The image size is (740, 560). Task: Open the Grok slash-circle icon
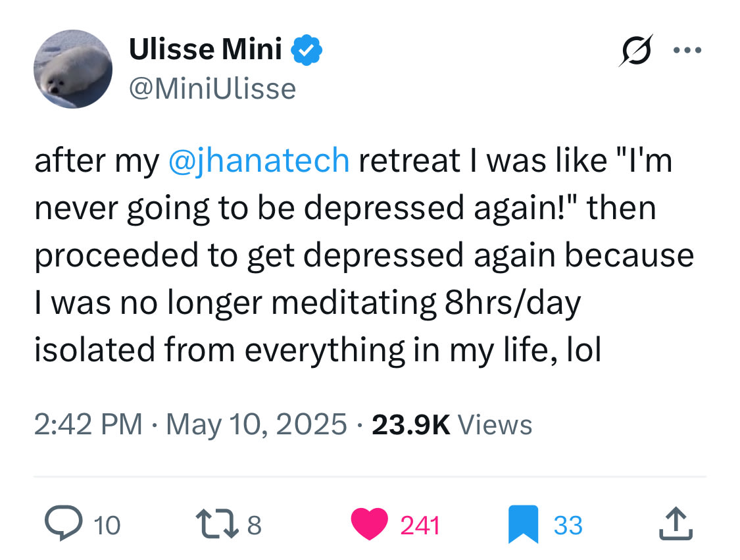(635, 50)
